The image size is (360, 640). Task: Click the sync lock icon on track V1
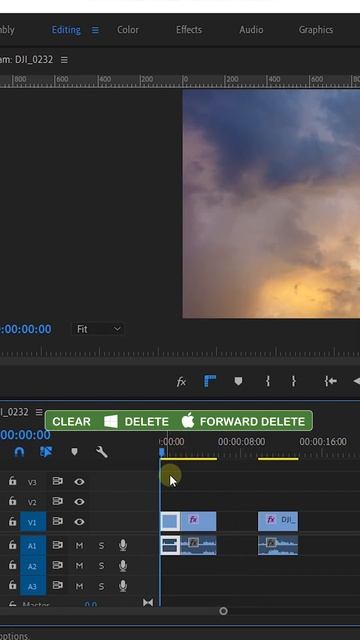coord(58,521)
